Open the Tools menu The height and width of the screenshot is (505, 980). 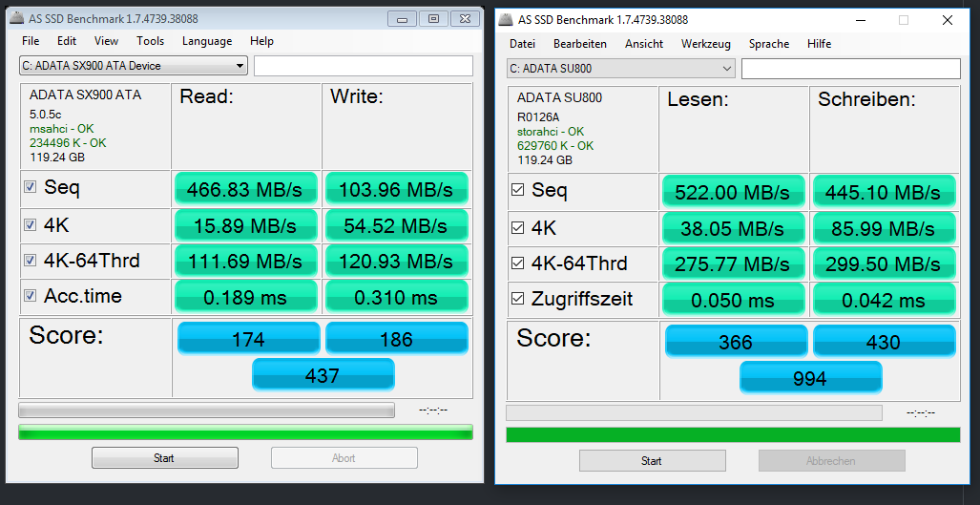pos(150,41)
